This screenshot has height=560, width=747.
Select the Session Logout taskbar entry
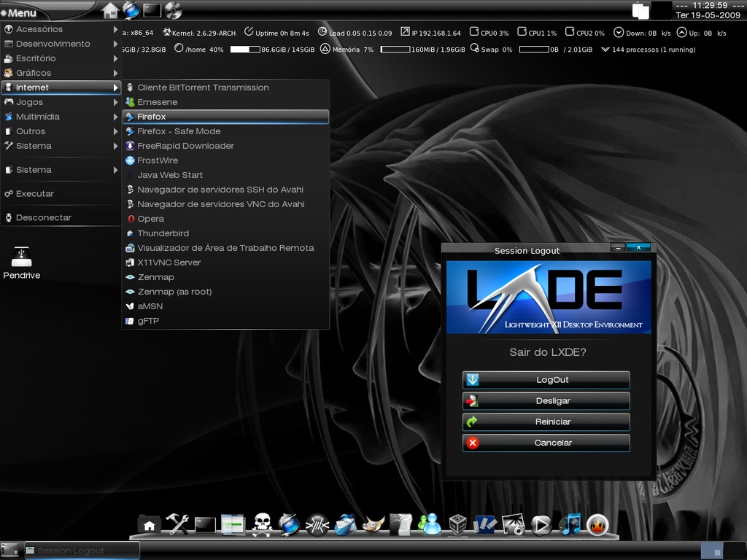pyautogui.click(x=82, y=551)
